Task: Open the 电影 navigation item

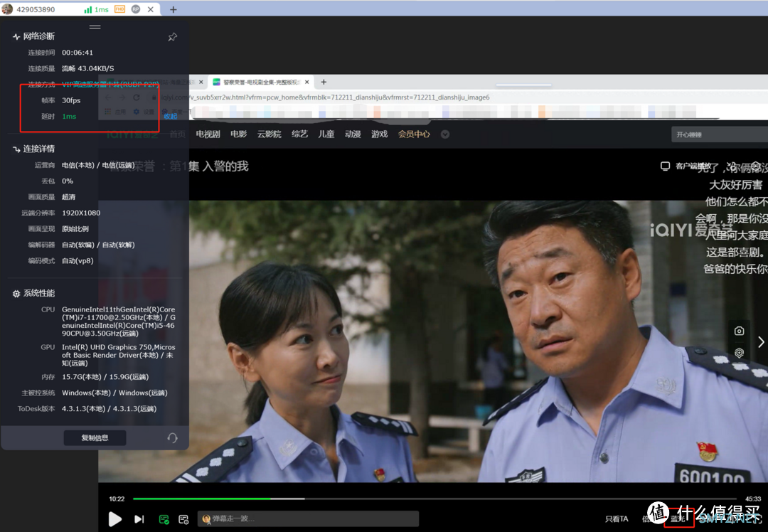Action: [238, 134]
